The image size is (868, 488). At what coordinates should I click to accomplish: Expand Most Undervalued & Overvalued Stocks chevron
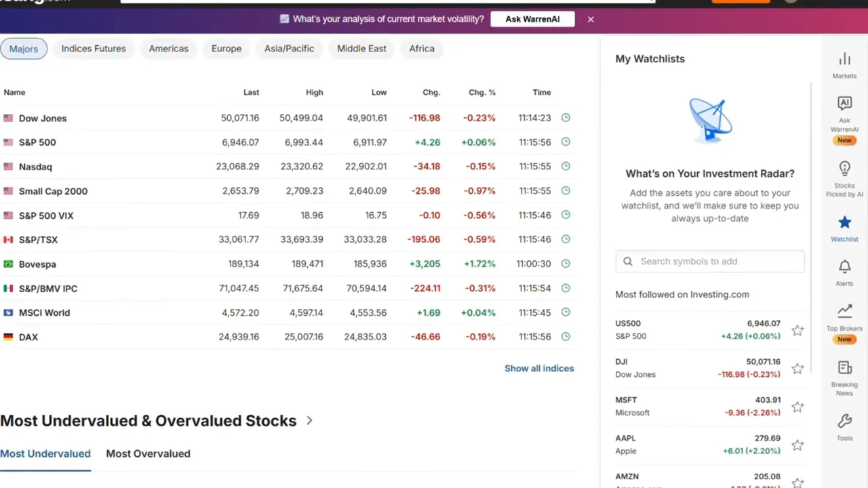(x=309, y=421)
